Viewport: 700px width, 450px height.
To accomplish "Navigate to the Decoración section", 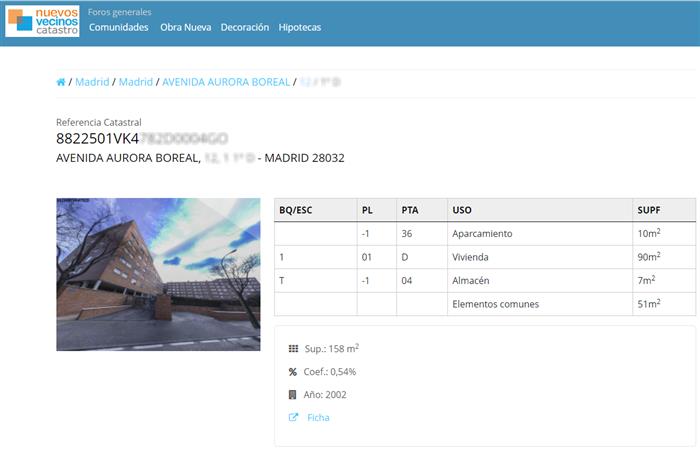I will 245,28.
